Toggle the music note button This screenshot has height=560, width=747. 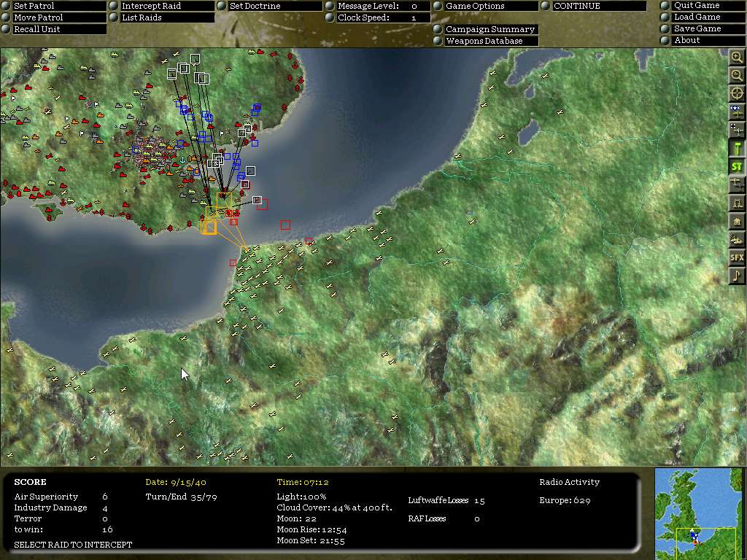(x=737, y=276)
